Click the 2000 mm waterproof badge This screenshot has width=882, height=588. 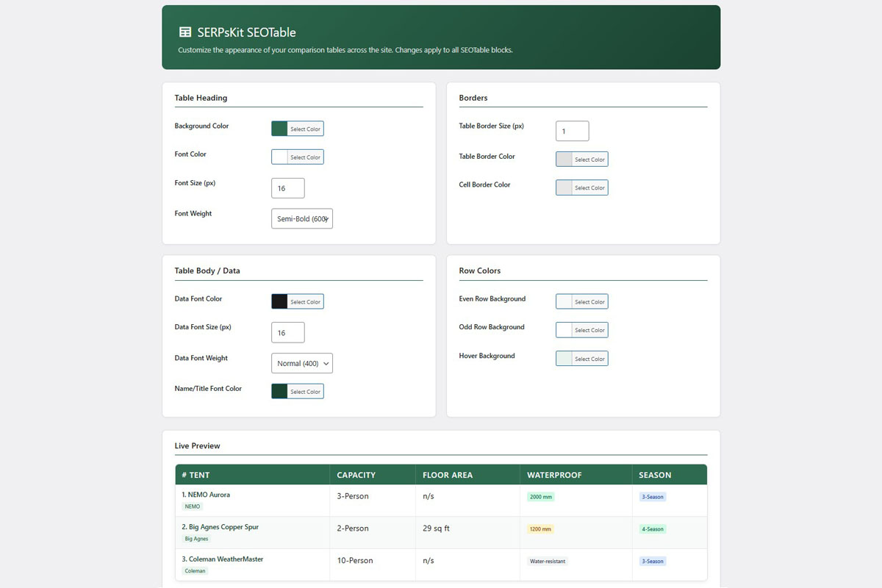(x=541, y=497)
